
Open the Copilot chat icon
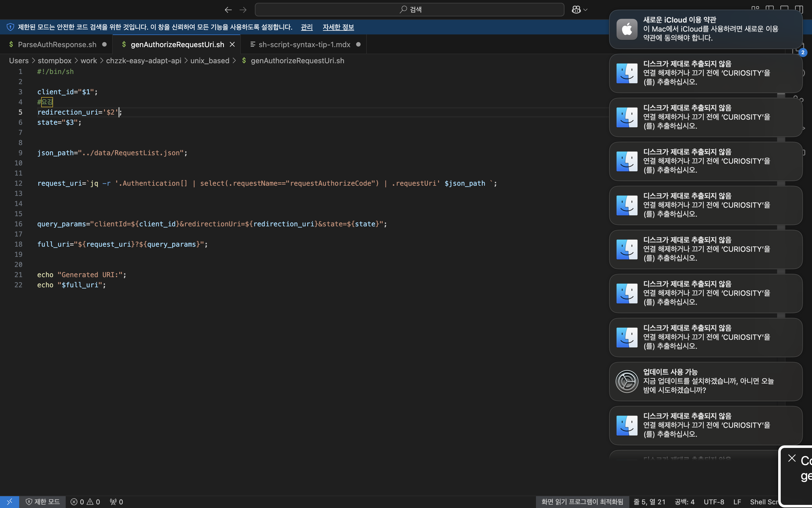pyautogui.click(x=576, y=10)
